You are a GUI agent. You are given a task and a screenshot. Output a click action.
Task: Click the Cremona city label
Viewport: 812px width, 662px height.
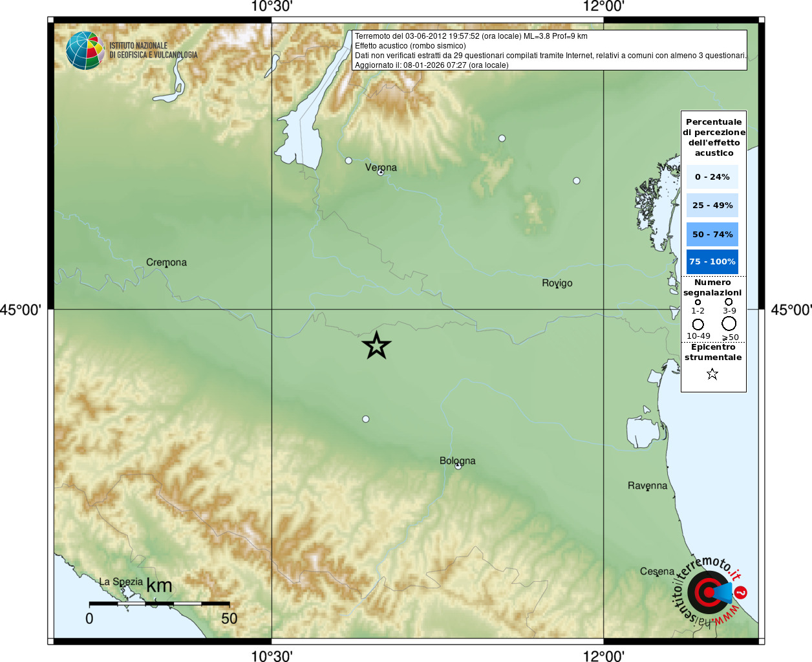point(166,262)
